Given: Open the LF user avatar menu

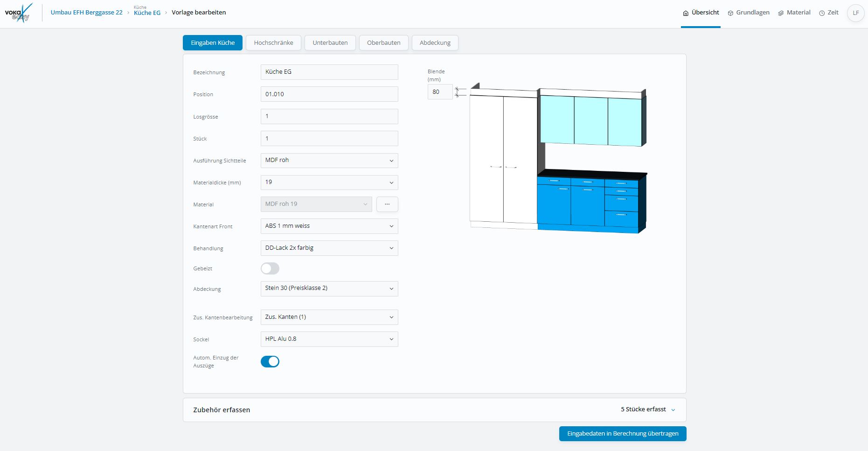Looking at the screenshot, I should 855,13.
